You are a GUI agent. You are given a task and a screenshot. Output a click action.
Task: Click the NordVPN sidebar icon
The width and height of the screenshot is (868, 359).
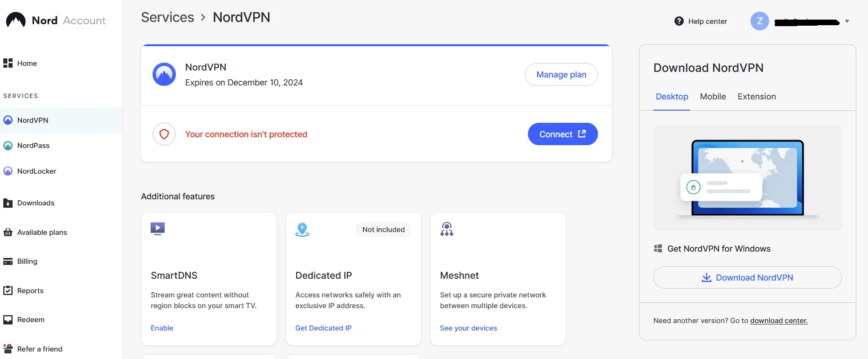(x=8, y=120)
